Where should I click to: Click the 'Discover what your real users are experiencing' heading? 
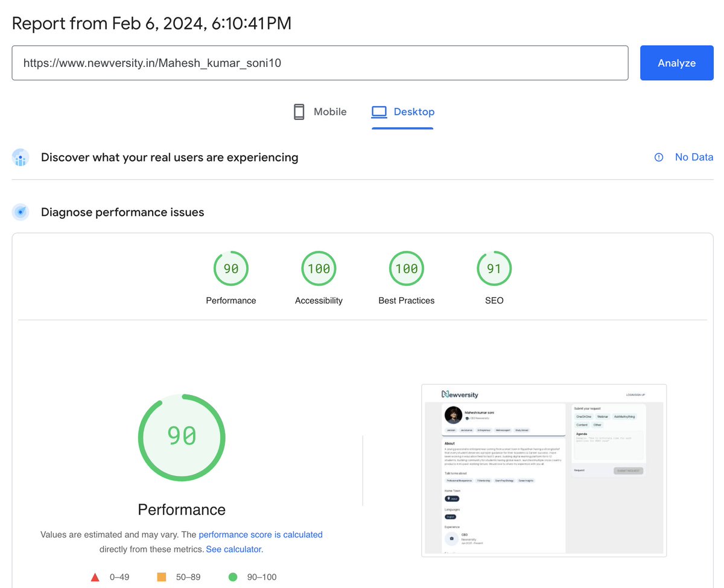[x=170, y=157]
